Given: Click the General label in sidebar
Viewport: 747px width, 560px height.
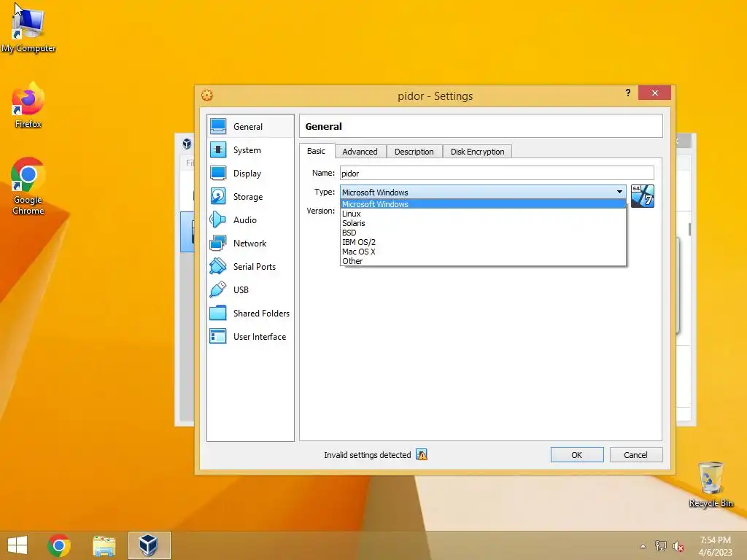Looking at the screenshot, I should [x=248, y=127].
